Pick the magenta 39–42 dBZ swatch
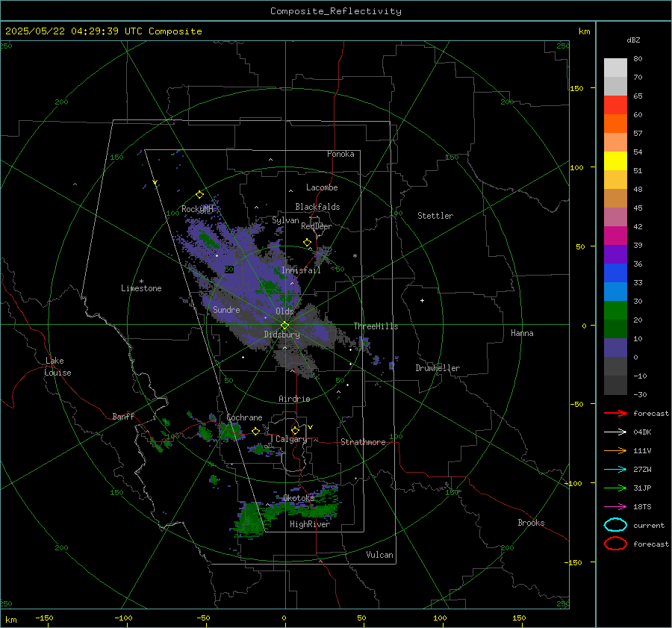 [615, 236]
